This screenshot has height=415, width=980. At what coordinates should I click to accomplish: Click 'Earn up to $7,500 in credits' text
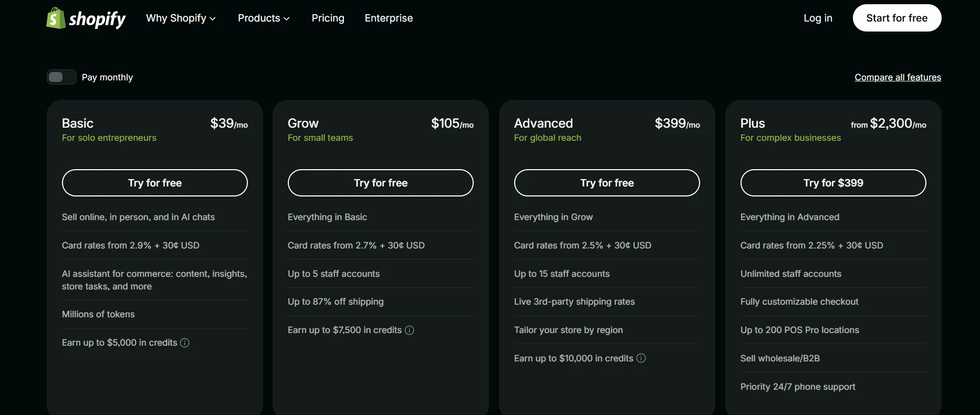tap(345, 330)
